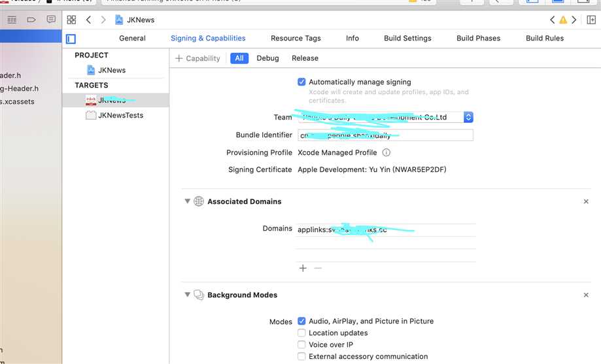Add a new domain with plus
The width and height of the screenshot is (601, 364).
(x=303, y=268)
